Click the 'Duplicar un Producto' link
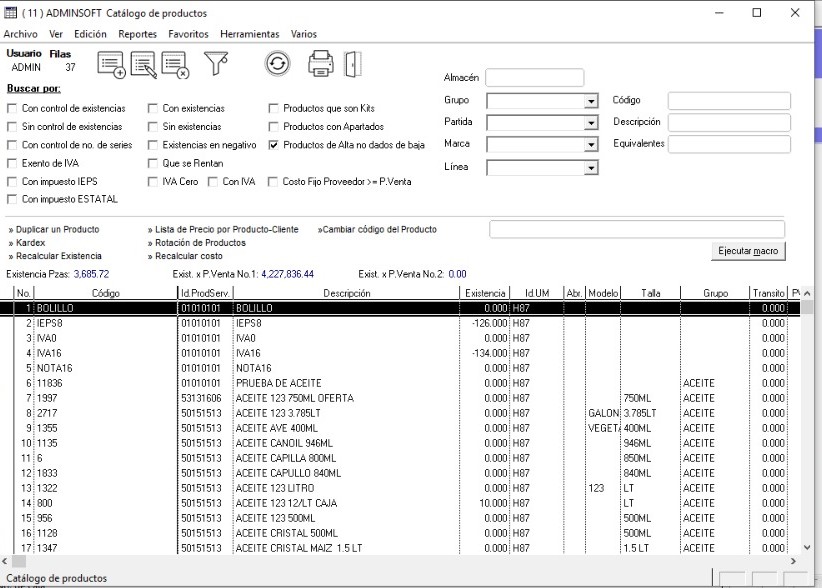The height and width of the screenshot is (588, 822). pyautogui.click(x=54, y=230)
